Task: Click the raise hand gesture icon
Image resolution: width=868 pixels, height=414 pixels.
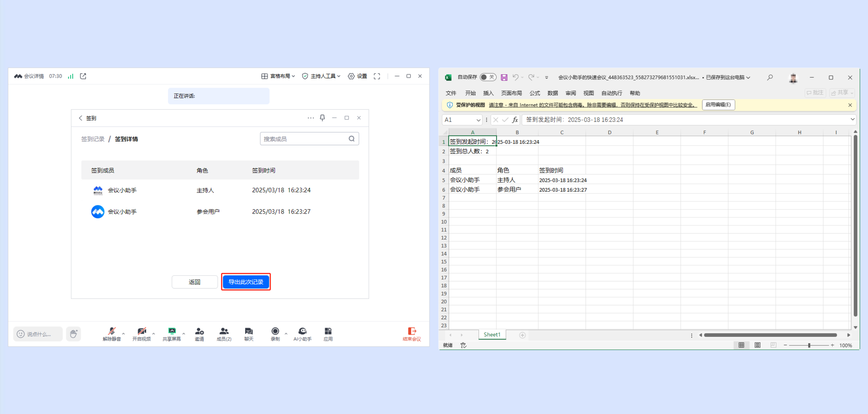Action: 73,334
